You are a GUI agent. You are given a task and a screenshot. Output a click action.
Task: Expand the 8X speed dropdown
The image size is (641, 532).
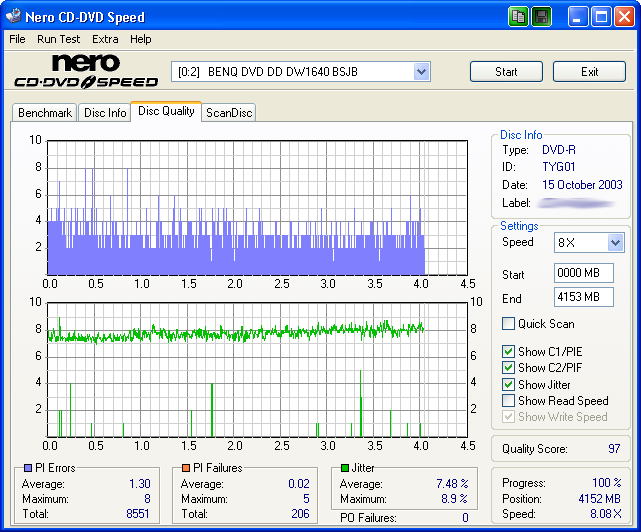click(x=615, y=243)
